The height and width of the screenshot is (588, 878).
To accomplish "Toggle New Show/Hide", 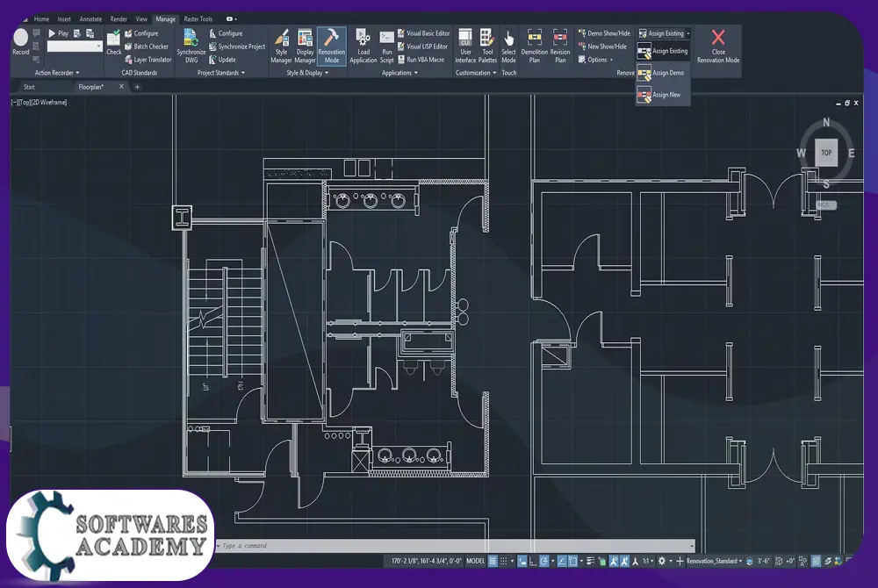I will tap(602, 47).
